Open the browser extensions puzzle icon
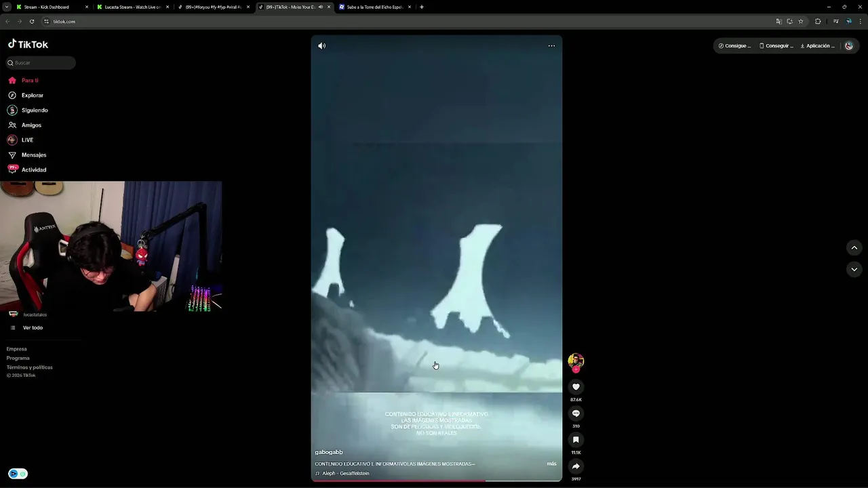868x488 pixels. click(x=818, y=22)
